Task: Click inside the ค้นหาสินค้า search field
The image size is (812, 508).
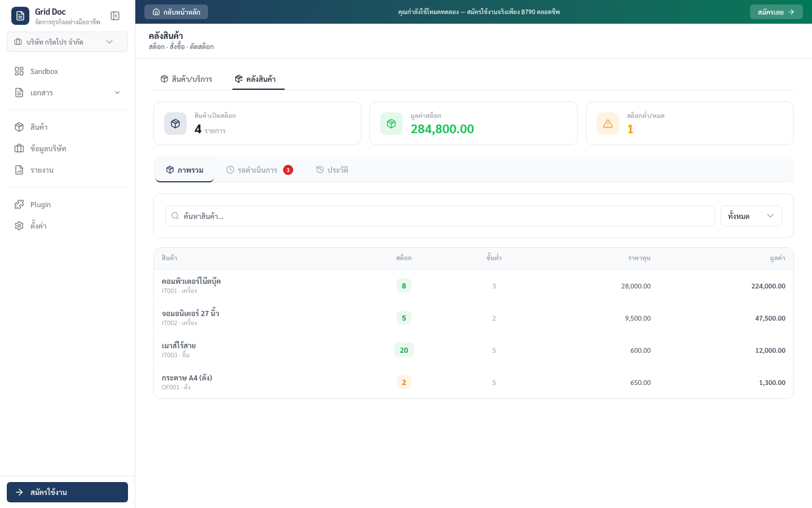Action: click(440, 216)
